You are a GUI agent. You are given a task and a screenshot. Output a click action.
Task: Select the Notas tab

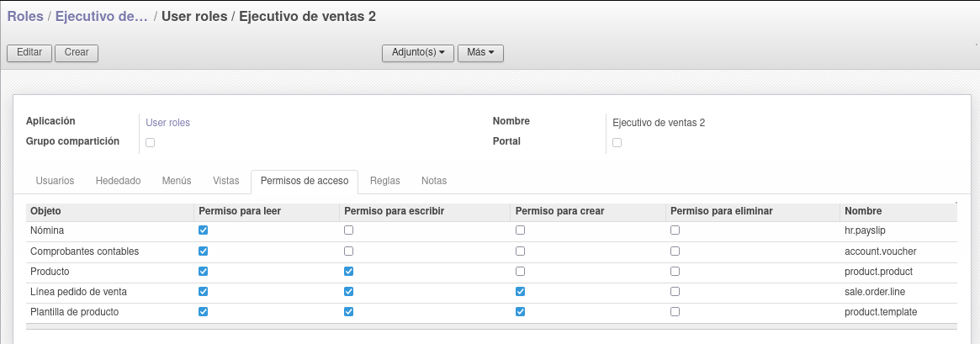pyautogui.click(x=434, y=181)
